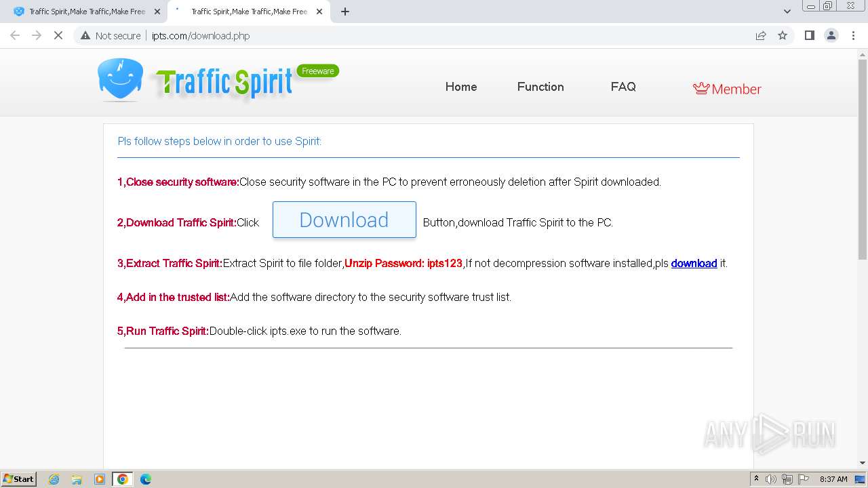Open the Action Center flag icon

tap(804, 479)
